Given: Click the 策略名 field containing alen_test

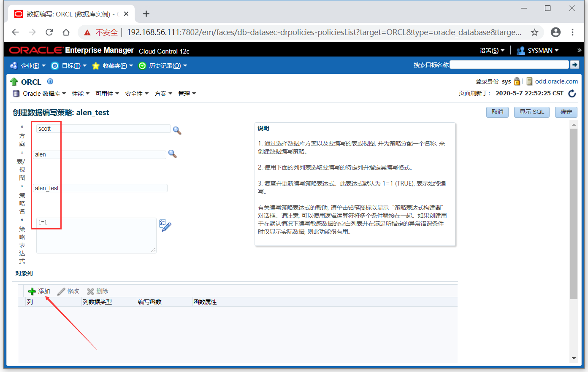Looking at the screenshot, I should click(x=100, y=188).
